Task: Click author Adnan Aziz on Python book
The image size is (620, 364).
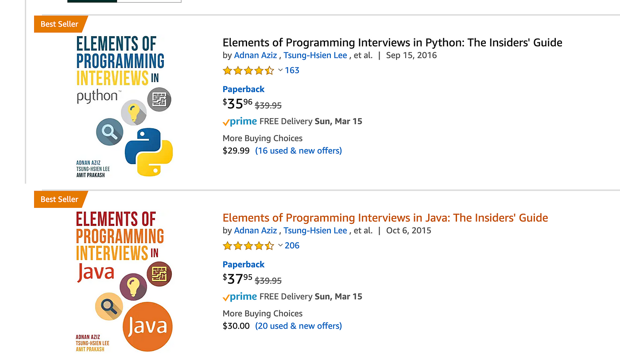Action: tap(256, 55)
